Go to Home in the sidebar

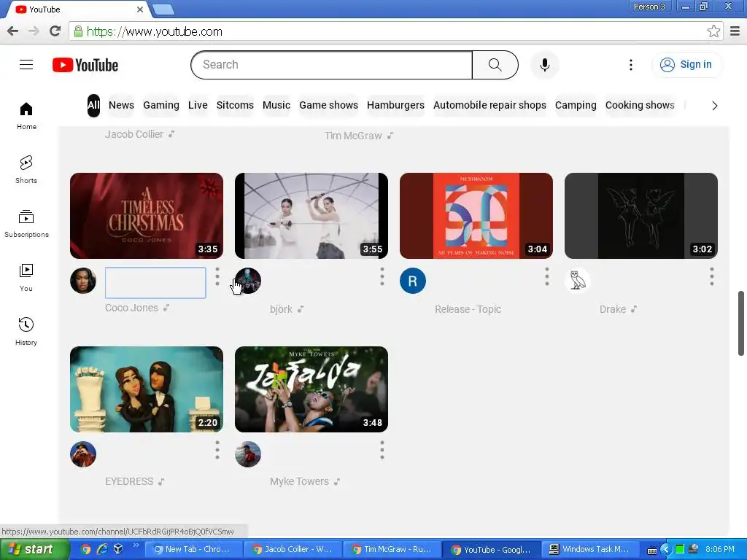point(26,116)
